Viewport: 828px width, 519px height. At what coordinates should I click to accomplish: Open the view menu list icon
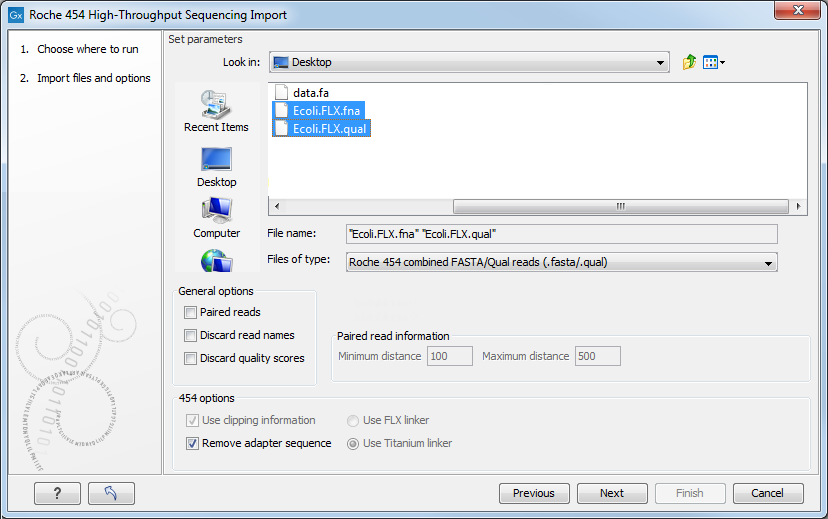point(713,62)
